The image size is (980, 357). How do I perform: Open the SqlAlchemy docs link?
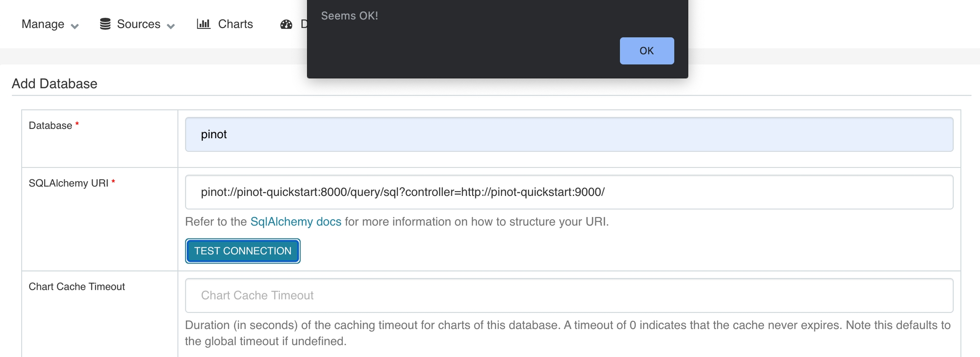point(296,222)
